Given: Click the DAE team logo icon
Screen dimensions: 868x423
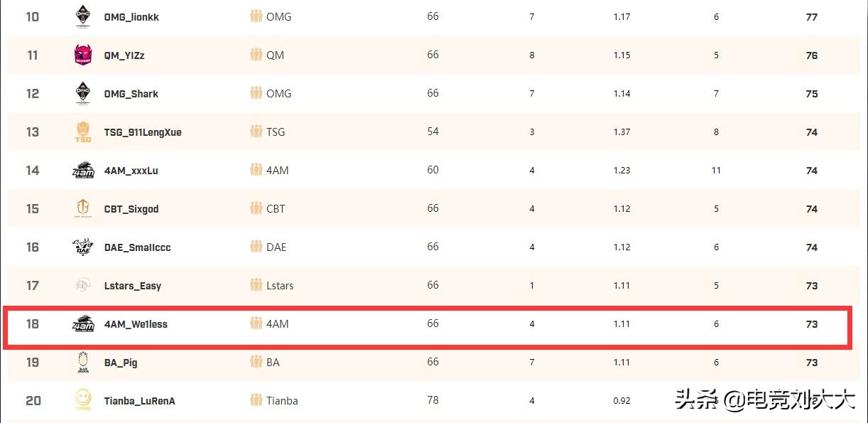Looking at the screenshot, I should pos(83,247).
